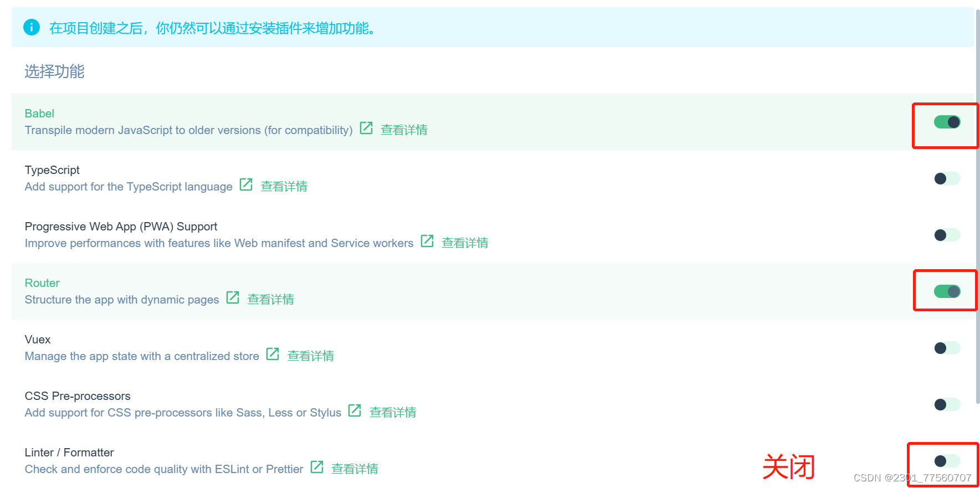This screenshot has width=980, height=488.
Task: Select the TypeScript feature title
Action: click(x=52, y=170)
